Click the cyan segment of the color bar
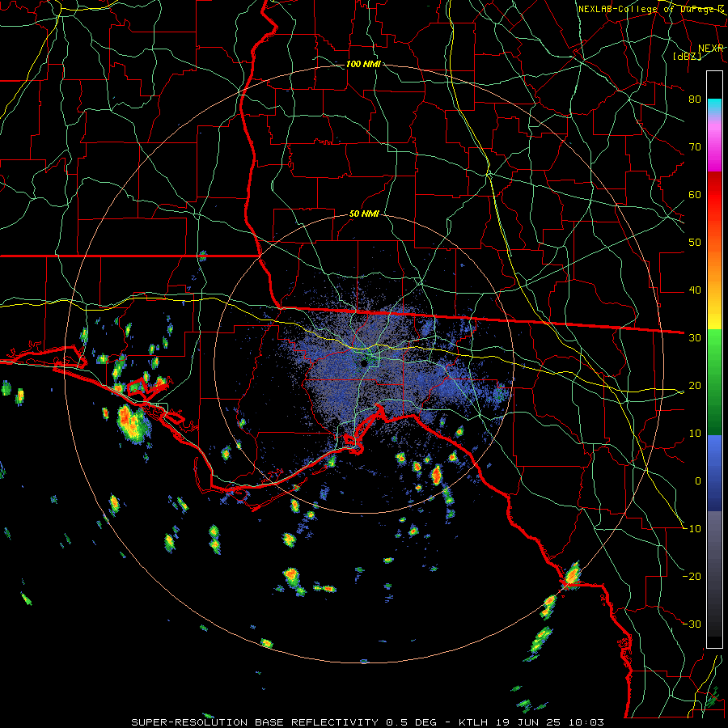Image resolution: width=728 pixels, height=728 pixels. [x=714, y=106]
